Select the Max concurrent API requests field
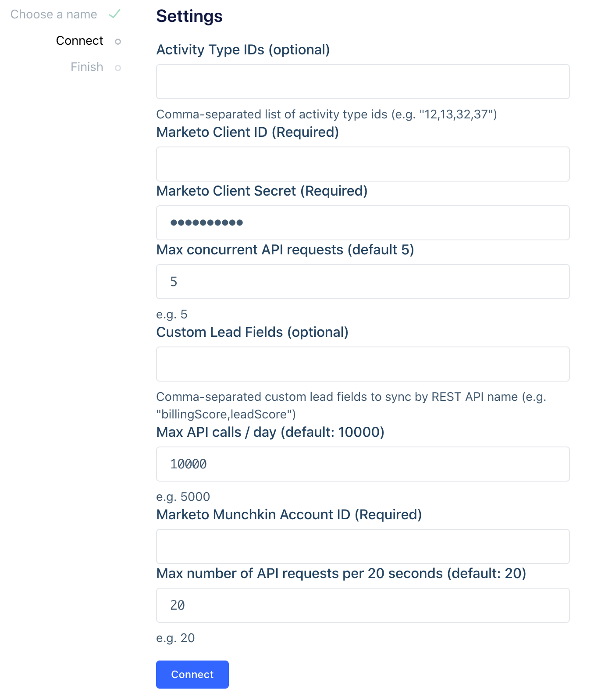The width and height of the screenshot is (605, 700). [x=363, y=281]
